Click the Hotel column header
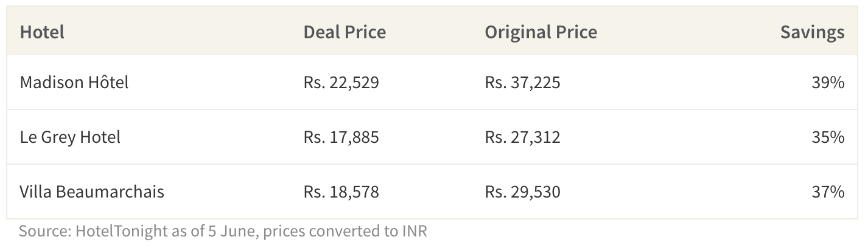The height and width of the screenshot is (248, 868). click(x=42, y=32)
